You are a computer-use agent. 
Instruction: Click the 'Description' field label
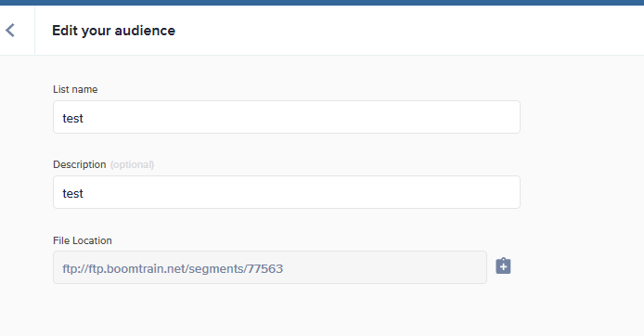pyautogui.click(x=79, y=164)
